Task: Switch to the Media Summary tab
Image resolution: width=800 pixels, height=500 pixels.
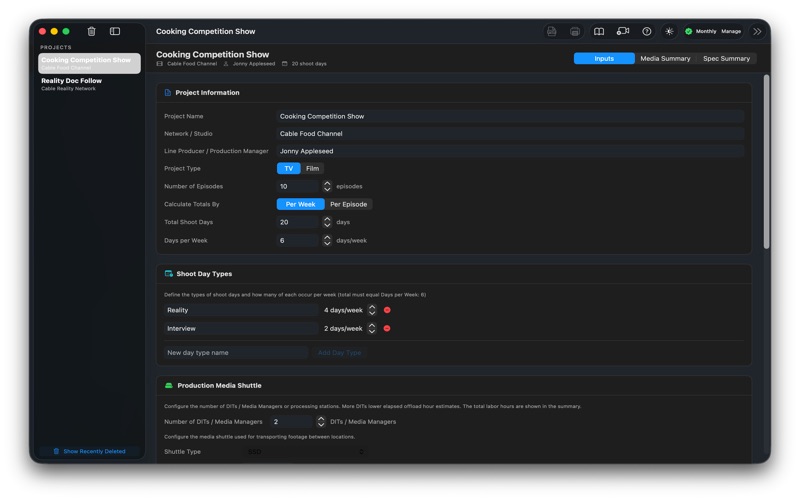Action: [x=665, y=59]
